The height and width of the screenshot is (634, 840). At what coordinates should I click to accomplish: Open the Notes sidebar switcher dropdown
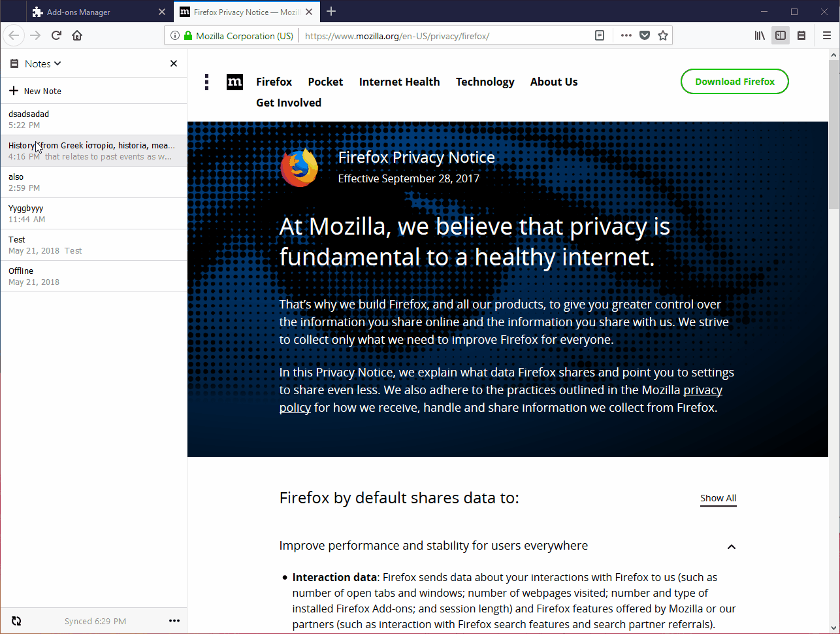[x=43, y=63]
